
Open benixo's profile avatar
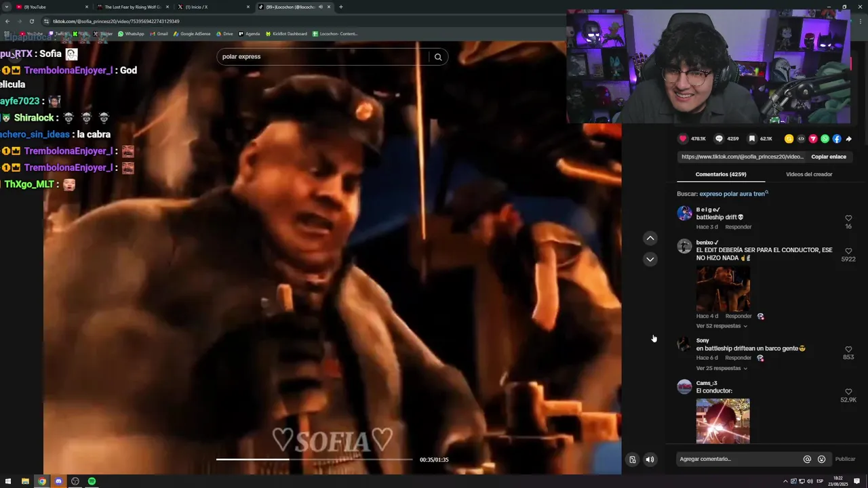point(684,246)
